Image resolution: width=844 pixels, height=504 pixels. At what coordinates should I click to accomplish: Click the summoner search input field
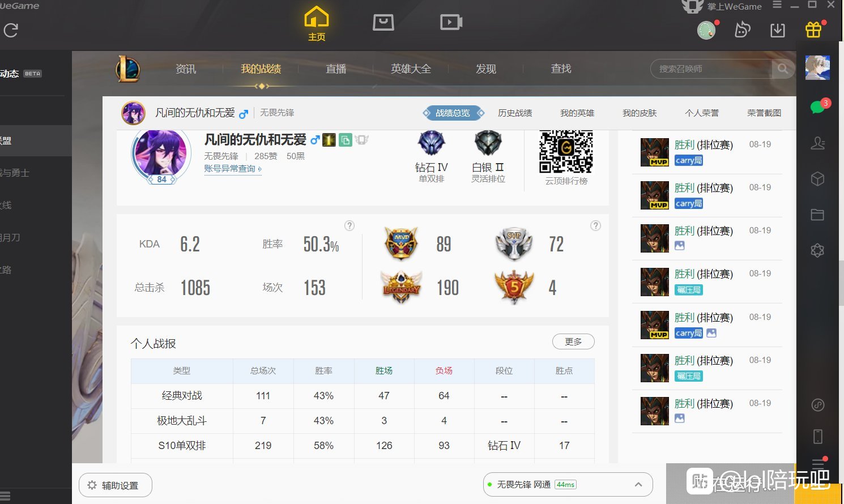(711, 69)
